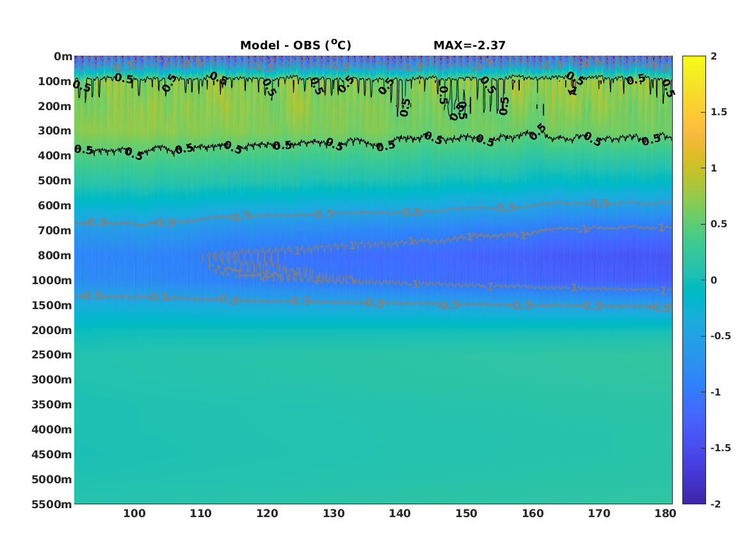The width and height of the screenshot is (747, 560).
Task: Click the colorbar tick label "-2"
Action: pos(716,504)
